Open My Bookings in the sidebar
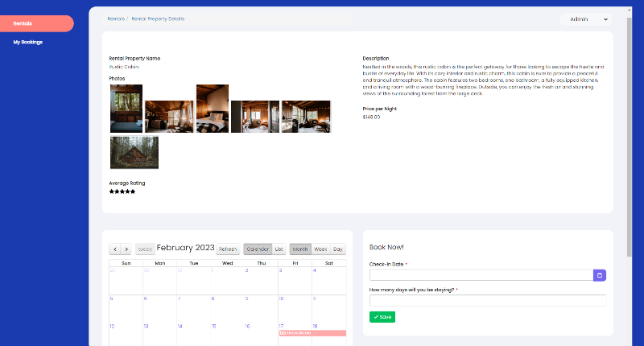Screen dimensions: 644x346 point(28,42)
